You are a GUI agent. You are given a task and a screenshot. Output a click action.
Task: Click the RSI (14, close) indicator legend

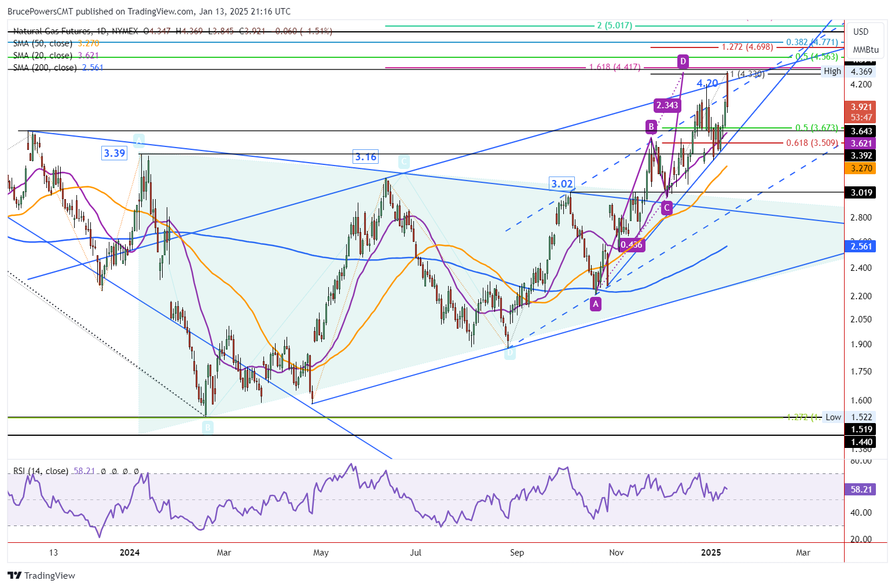[41, 471]
